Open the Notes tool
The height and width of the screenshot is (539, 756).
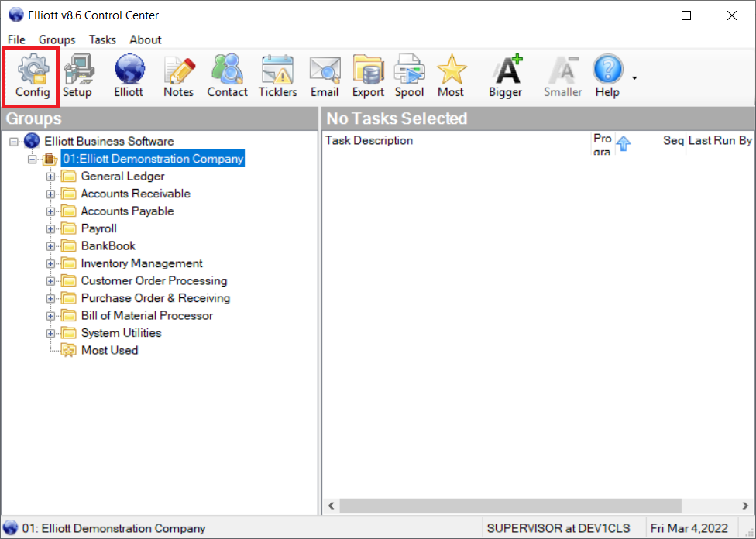(x=178, y=76)
